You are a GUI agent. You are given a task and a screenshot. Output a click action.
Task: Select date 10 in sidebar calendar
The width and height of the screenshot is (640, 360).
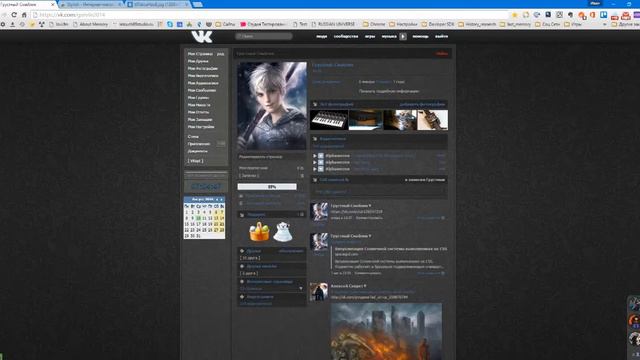click(x=198, y=218)
